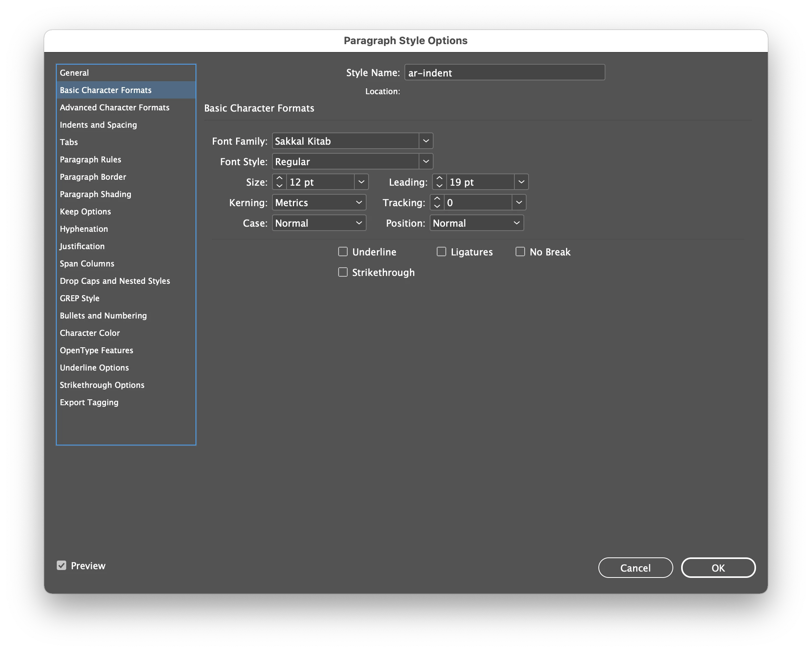Decrease Leading with down stepper arrow
The width and height of the screenshot is (812, 652).
[x=440, y=186]
